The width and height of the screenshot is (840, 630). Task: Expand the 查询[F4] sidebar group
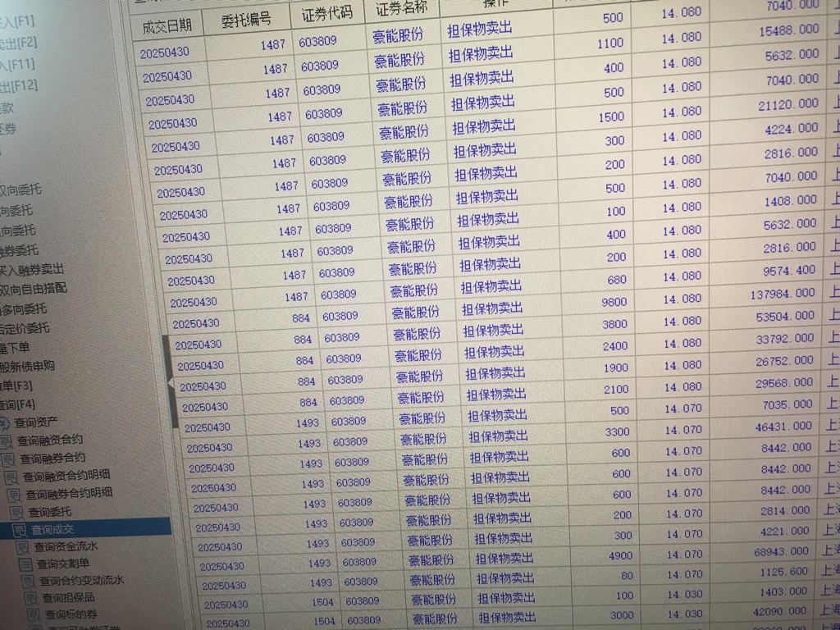pyautogui.click(x=17, y=404)
